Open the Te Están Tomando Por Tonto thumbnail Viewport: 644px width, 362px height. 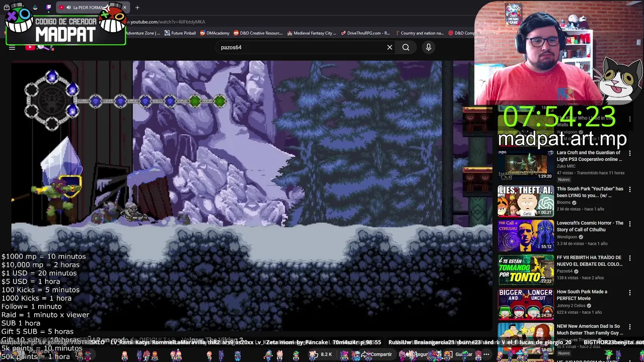pos(526,269)
